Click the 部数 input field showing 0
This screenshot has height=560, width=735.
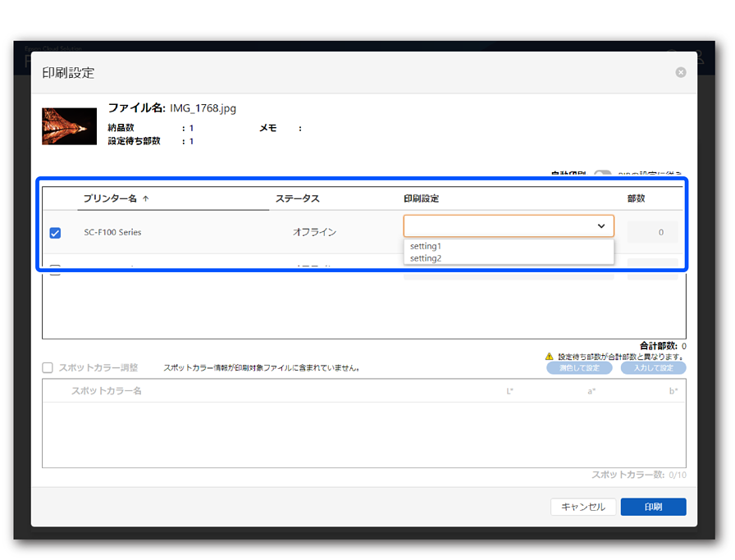pyautogui.click(x=652, y=232)
